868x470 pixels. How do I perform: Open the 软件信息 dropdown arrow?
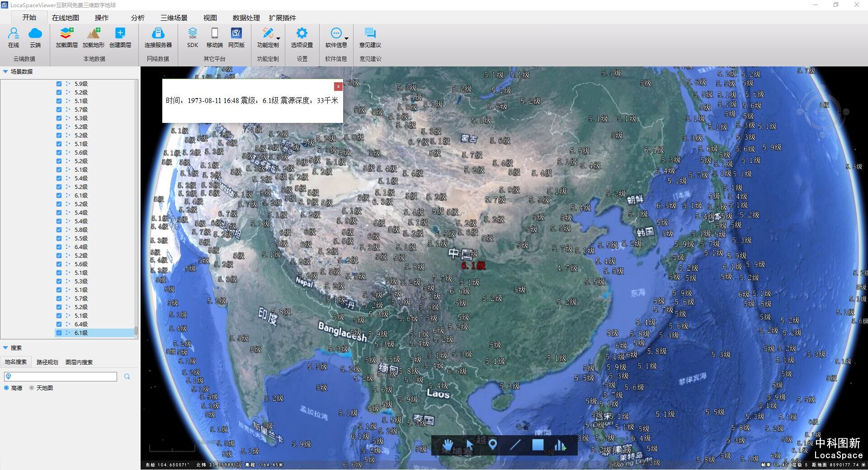coord(346,38)
